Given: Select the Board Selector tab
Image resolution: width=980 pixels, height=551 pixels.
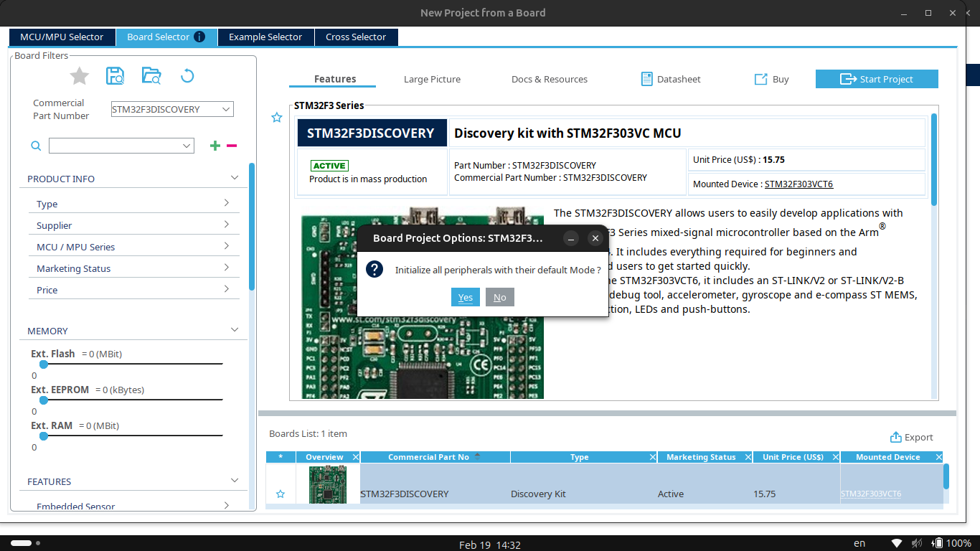Looking at the screenshot, I should (x=166, y=37).
